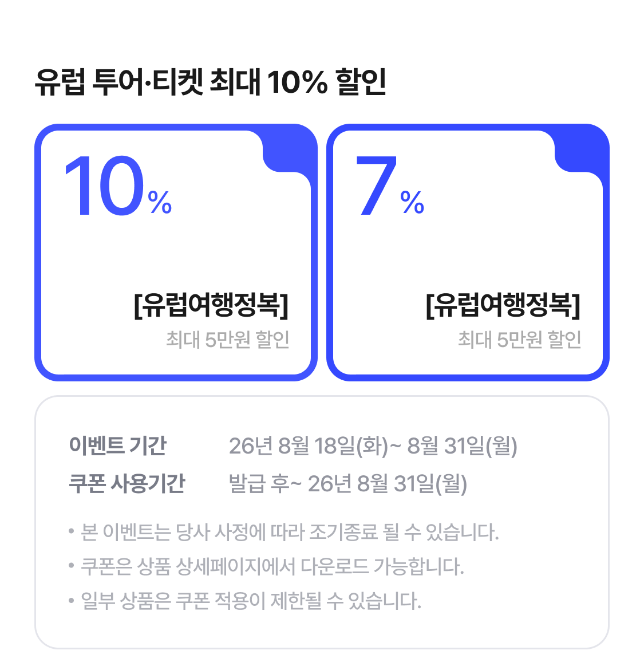644x670 pixels.
Task: Click the 유럽 투어·티켓 최대 10% 할인 heading
Action: [211, 82]
